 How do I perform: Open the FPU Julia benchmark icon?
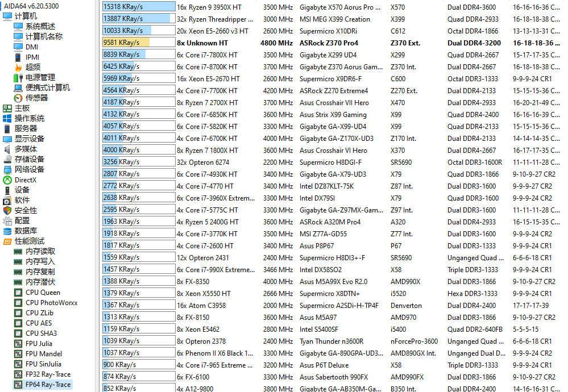pos(18,344)
